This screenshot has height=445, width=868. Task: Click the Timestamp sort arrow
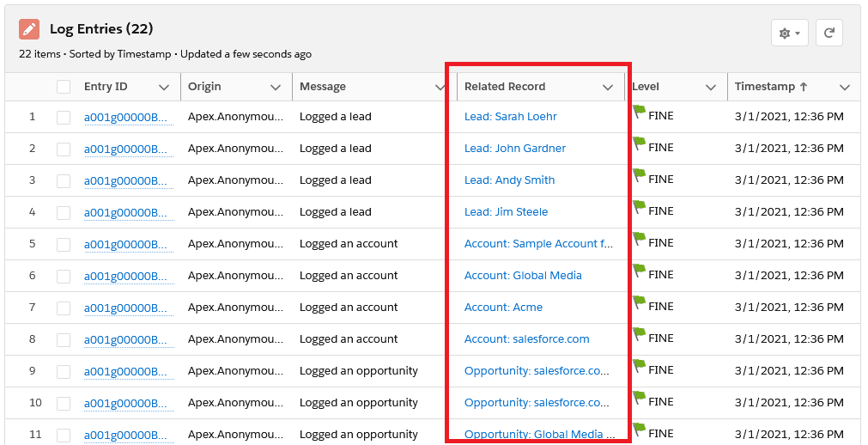804,87
